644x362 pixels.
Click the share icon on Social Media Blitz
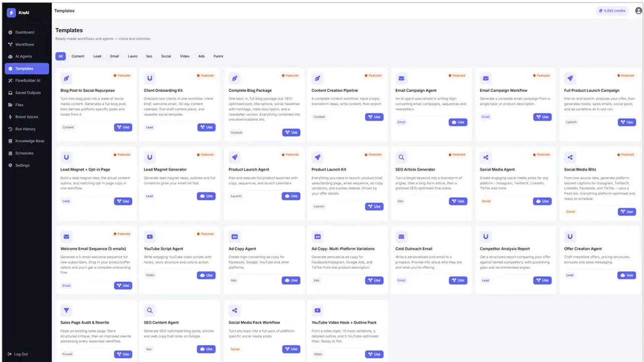point(570,157)
